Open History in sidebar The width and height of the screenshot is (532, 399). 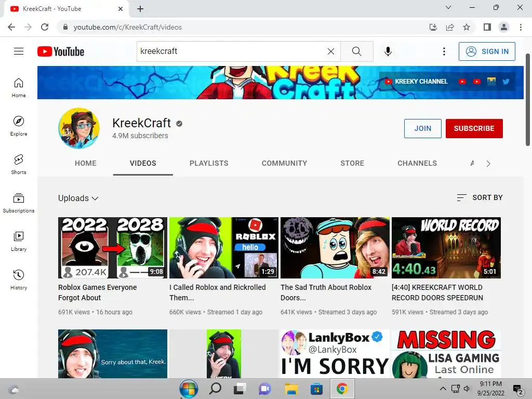19,280
